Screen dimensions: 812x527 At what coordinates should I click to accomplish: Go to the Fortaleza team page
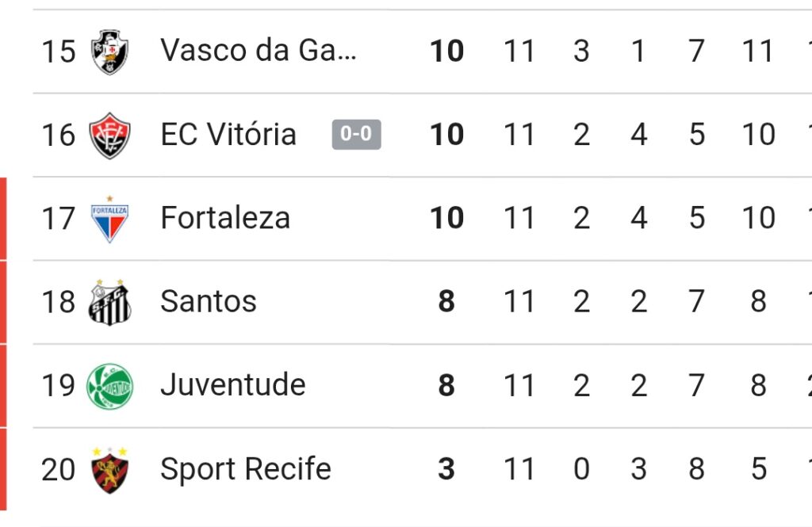coord(225,217)
